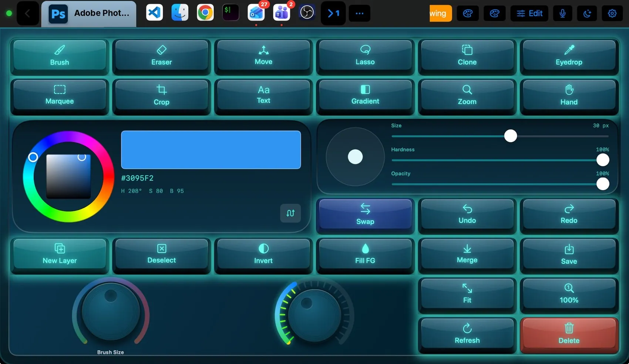The image size is (629, 364).
Task: Select the Brush tool
Action: 60,56
